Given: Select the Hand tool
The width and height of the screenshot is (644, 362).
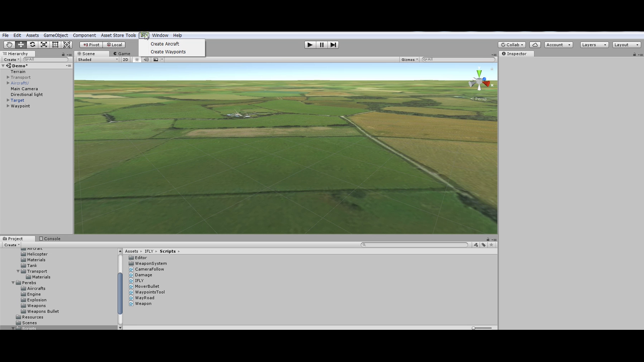Looking at the screenshot, I should click(9, 45).
